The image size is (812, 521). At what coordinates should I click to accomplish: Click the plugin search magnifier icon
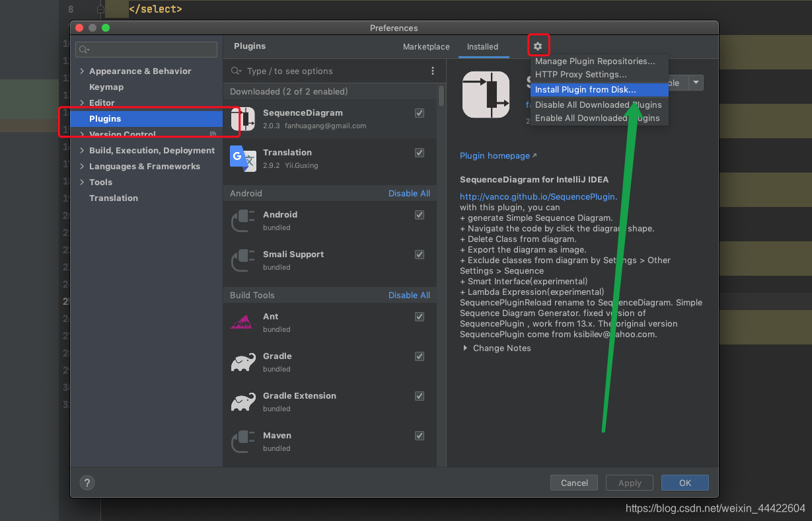(236, 71)
